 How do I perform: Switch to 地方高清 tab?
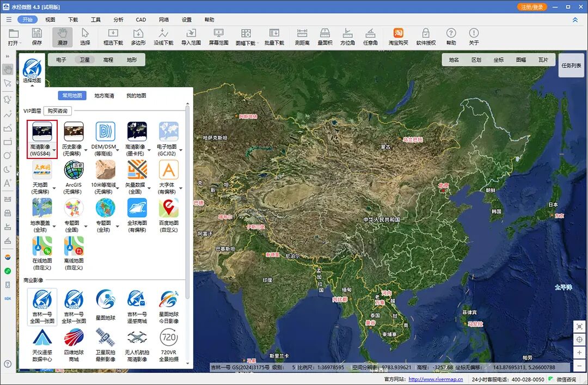click(x=104, y=96)
